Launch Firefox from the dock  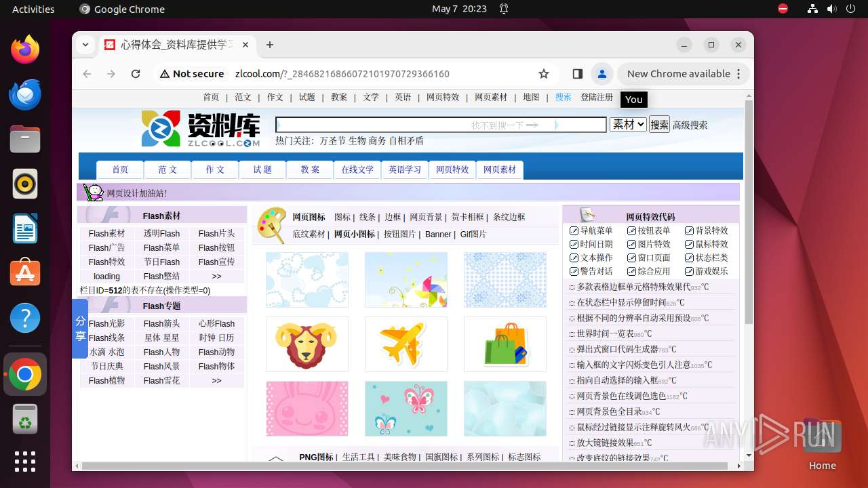pos(25,49)
